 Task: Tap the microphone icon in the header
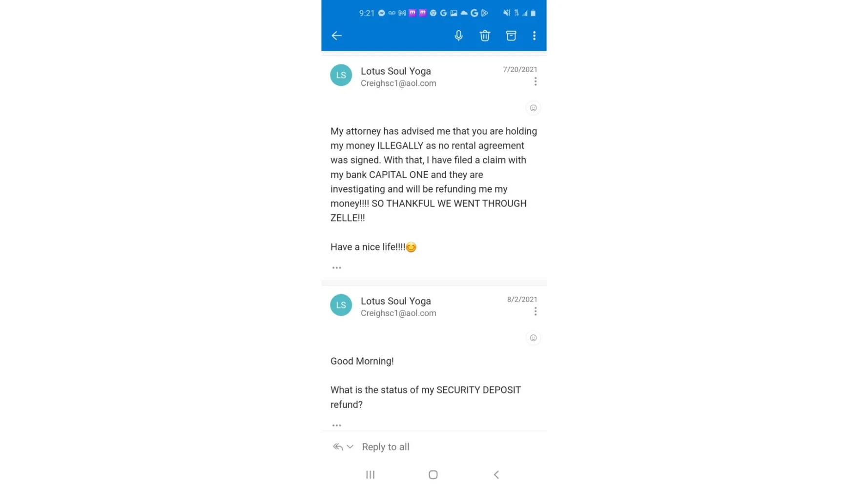pyautogui.click(x=458, y=36)
